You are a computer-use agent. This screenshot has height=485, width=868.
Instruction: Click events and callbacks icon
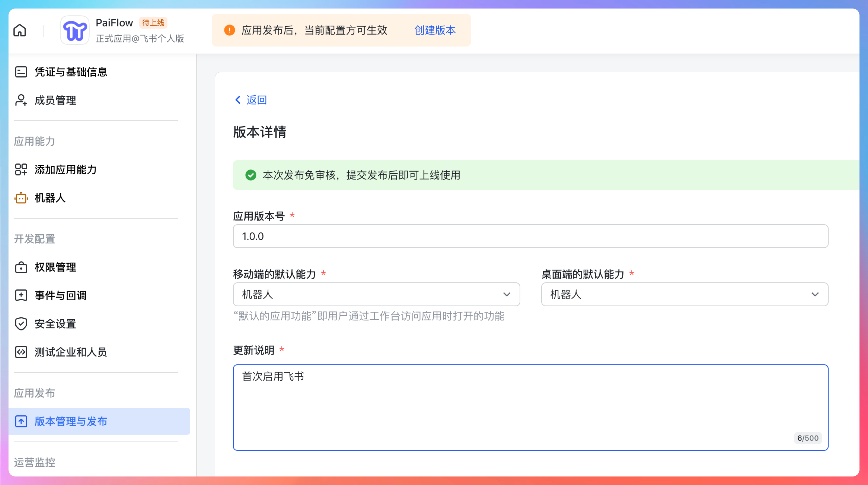[21, 296]
